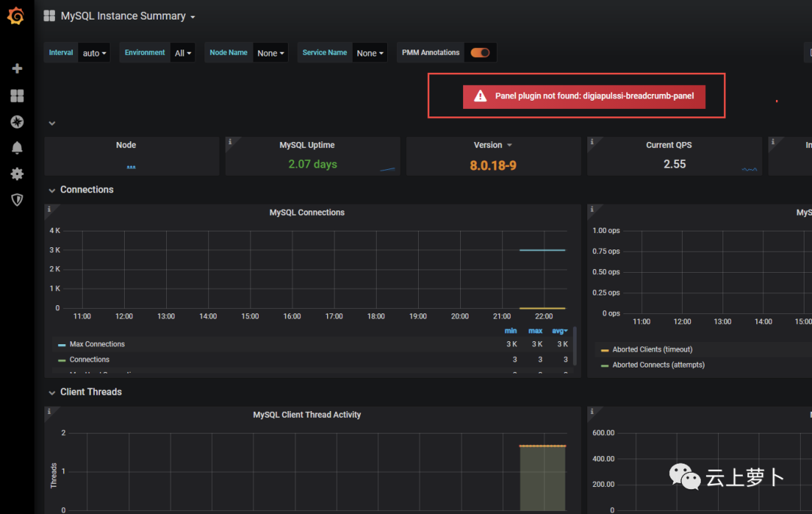Open the Server Admin shield icon
This screenshot has height=514, width=812.
(x=17, y=200)
